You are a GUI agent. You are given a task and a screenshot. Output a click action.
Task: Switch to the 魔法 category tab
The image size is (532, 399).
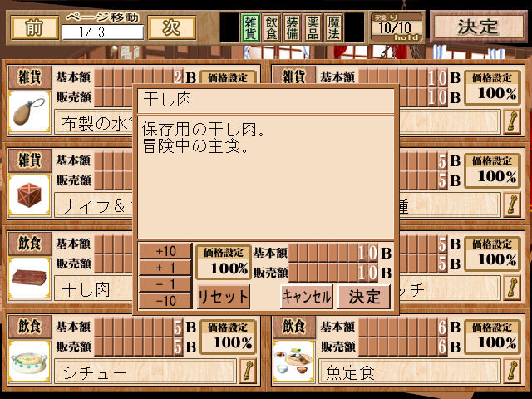(x=333, y=27)
